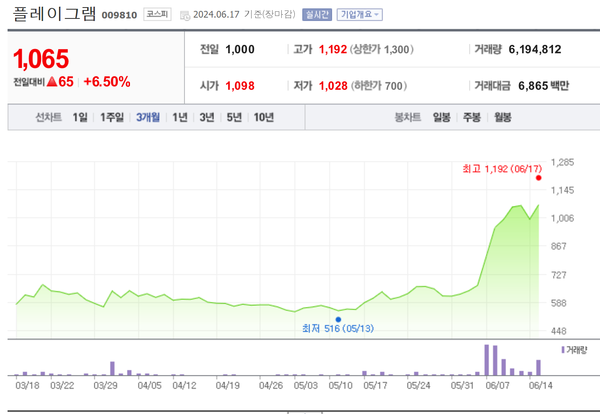Click the 저가 value 1,028
This screenshot has width=600, height=414.
[x=333, y=86]
